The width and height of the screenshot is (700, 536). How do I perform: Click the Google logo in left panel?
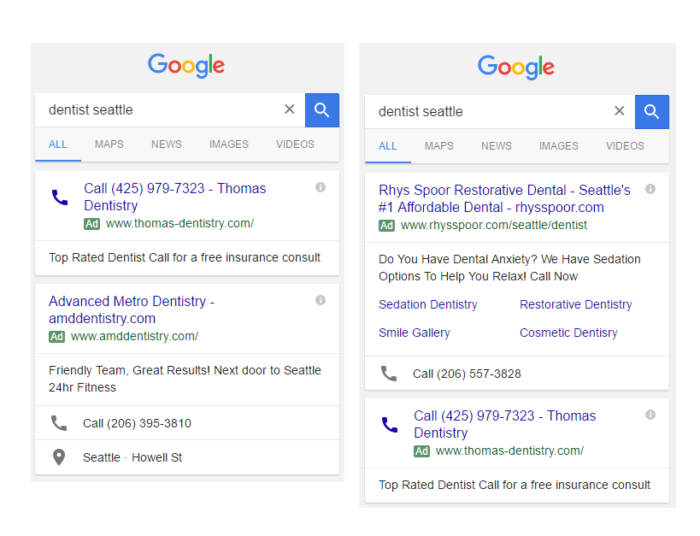pos(186,66)
